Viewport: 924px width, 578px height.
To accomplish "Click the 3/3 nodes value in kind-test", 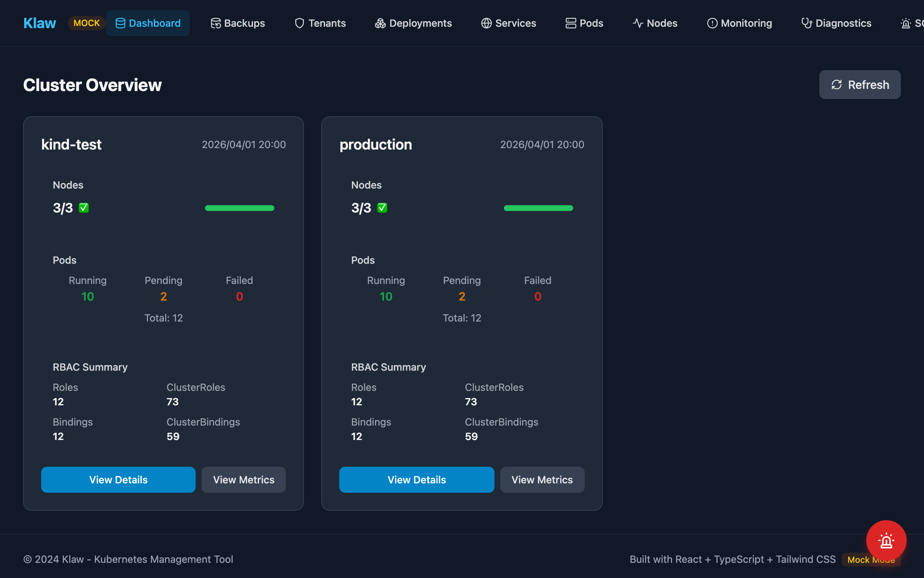I will click(x=62, y=208).
